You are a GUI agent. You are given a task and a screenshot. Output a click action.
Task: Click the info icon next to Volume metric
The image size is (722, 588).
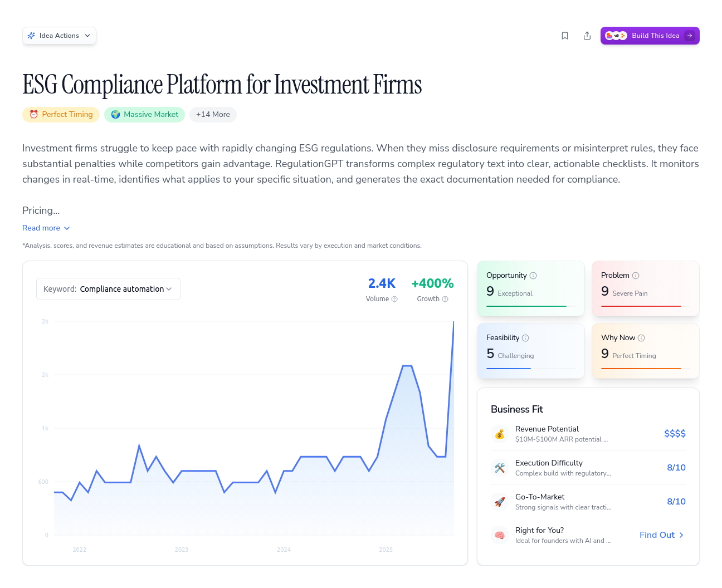pos(395,299)
